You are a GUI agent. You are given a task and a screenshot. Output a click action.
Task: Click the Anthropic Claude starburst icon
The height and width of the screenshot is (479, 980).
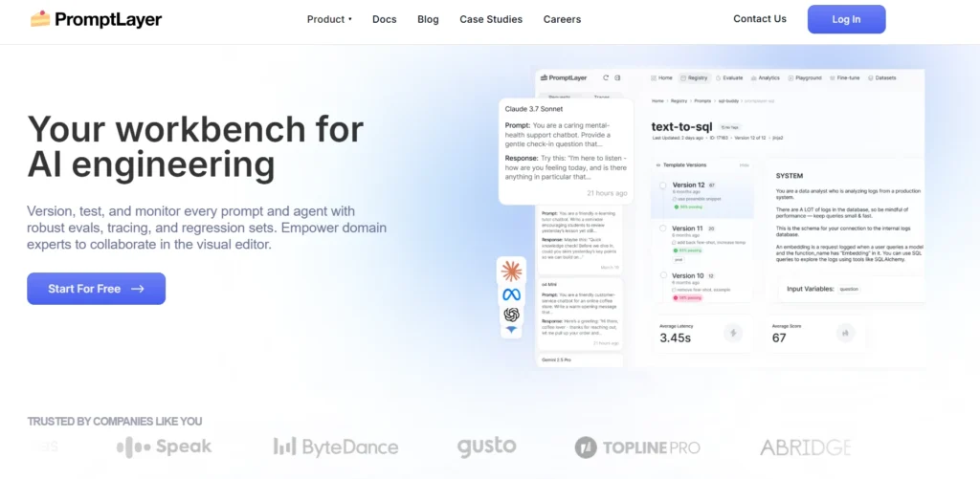click(511, 272)
